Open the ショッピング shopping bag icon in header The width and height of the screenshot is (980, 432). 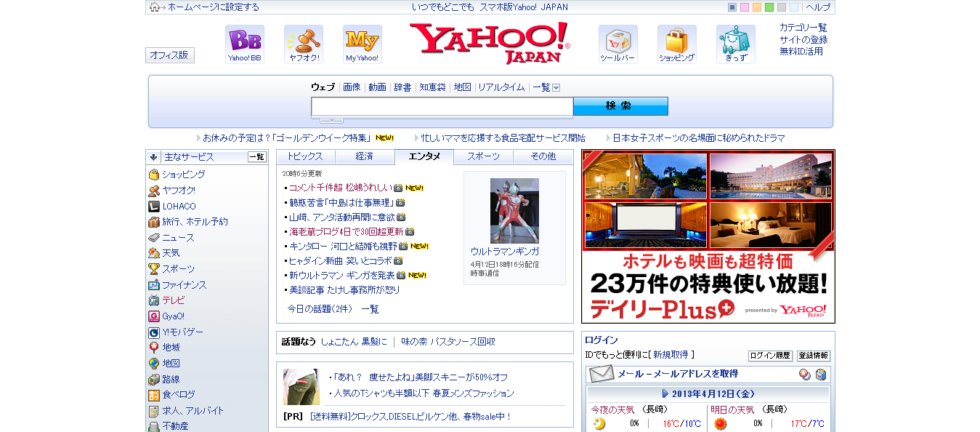(x=677, y=44)
